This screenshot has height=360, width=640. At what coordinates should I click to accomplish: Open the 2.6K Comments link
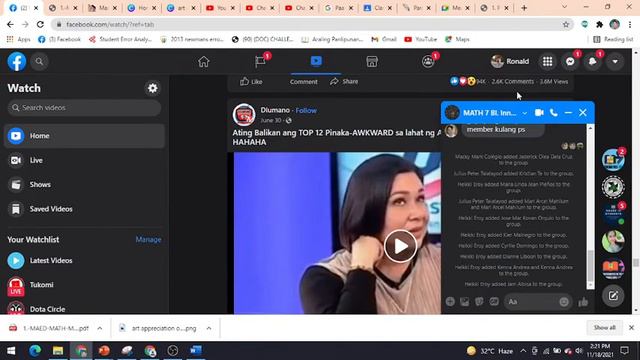coord(512,82)
